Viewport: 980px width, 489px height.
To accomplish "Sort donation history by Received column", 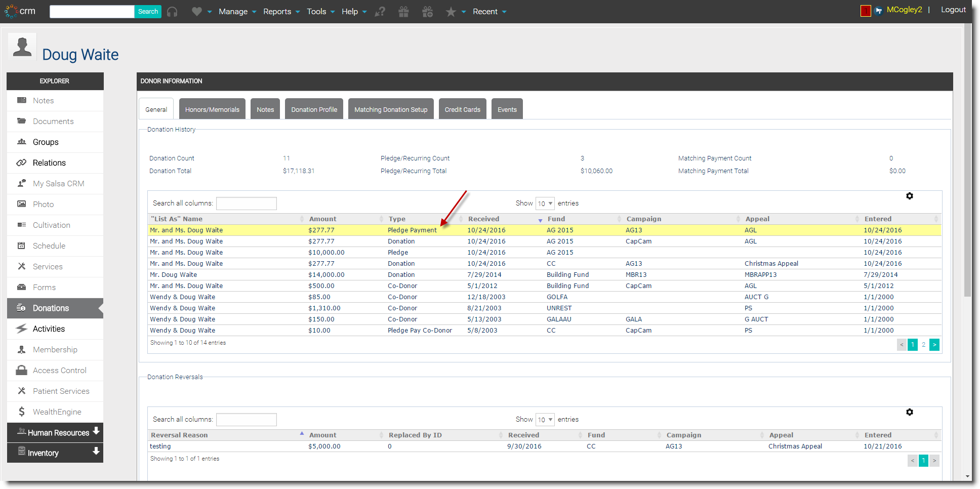I will point(505,219).
